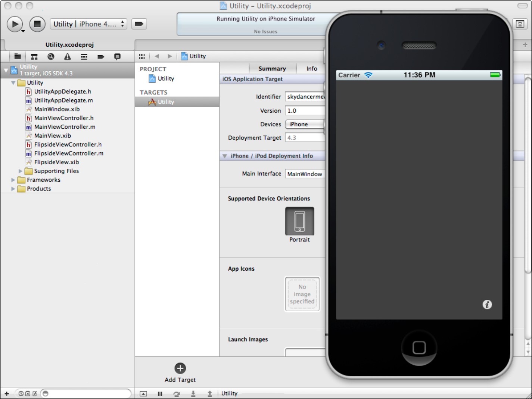The height and width of the screenshot is (399, 532).
Task: Add a new tab with plus button
Action: click(x=525, y=45)
